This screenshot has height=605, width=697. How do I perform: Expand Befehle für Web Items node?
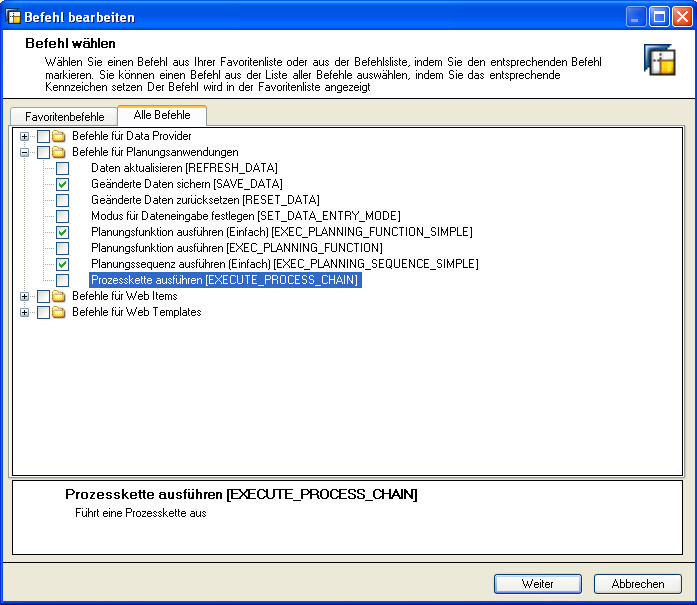(25, 296)
